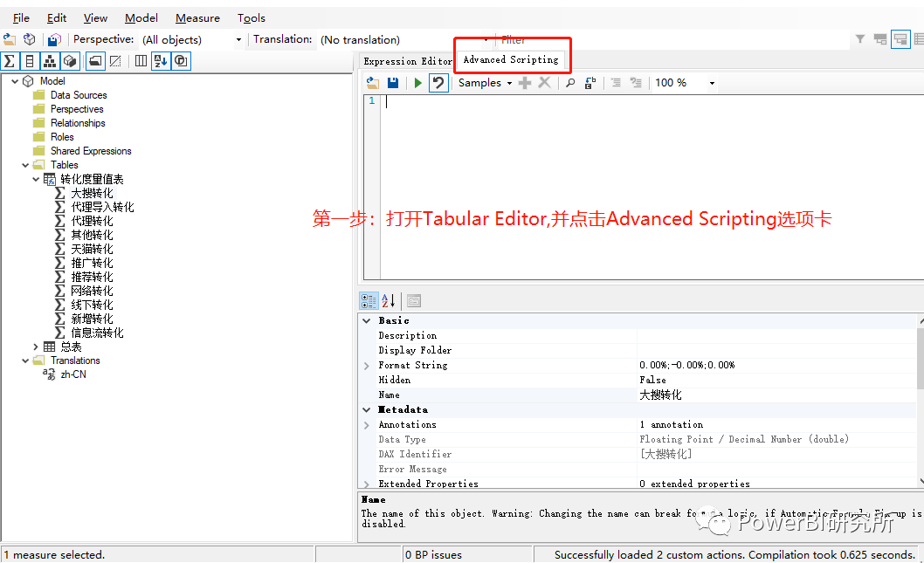Toggle the overlapping squares toolbar button
Viewport: 924px width, 563px height.
click(182, 60)
